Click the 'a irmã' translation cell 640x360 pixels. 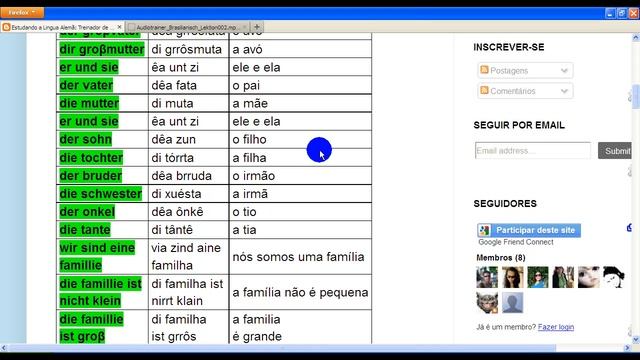coord(300,193)
